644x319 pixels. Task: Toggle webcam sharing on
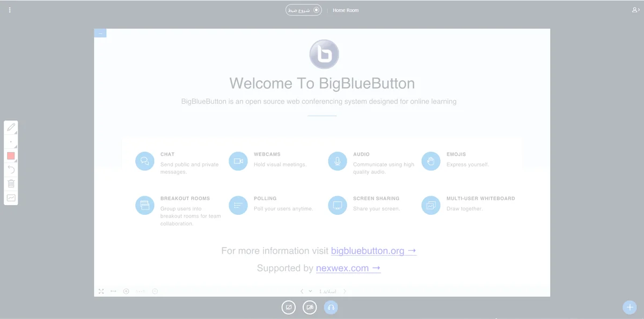pos(310,307)
